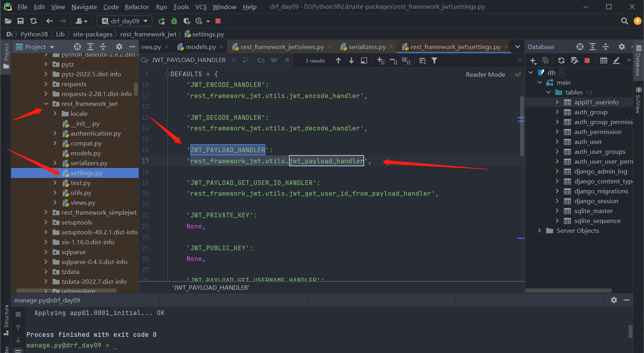Clear the search field text
Viewport: 644px width, 353px height.
(234, 60)
